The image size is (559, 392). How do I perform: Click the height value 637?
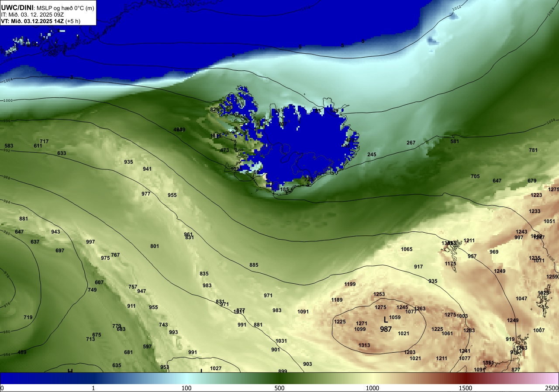point(35,242)
